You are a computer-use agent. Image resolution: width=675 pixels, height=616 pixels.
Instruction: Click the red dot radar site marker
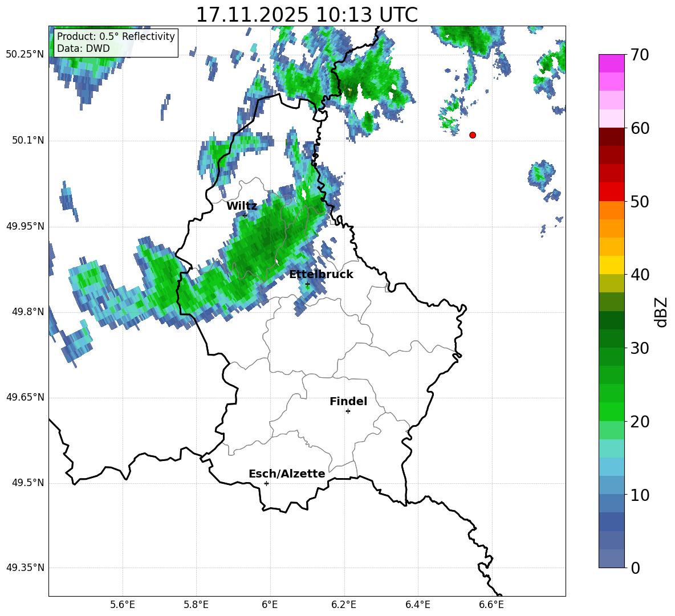(473, 135)
